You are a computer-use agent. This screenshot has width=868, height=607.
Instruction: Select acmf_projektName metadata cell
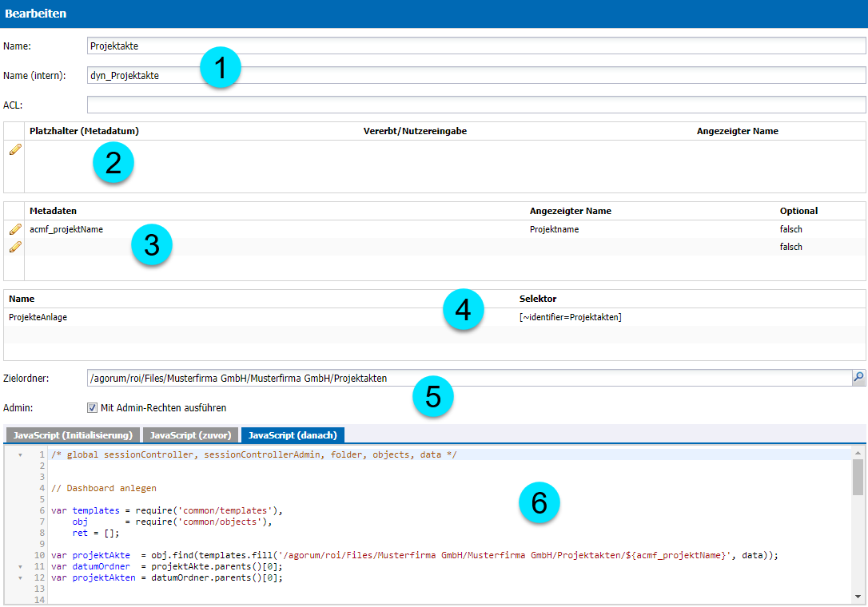[x=66, y=229]
